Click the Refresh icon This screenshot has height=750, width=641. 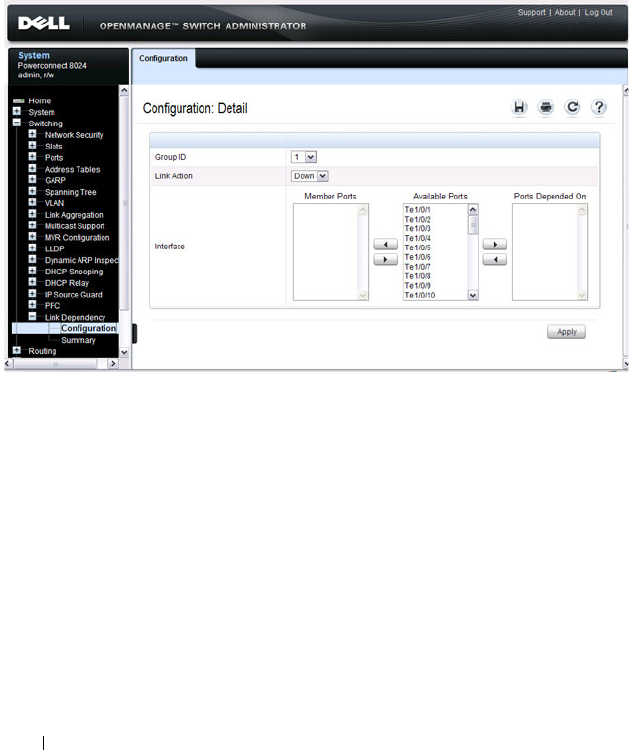572,108
